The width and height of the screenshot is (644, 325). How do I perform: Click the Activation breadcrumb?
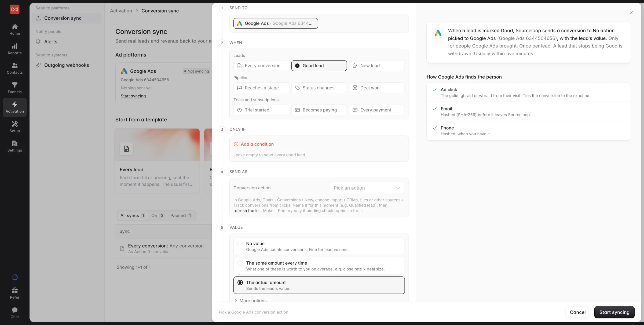pos(121,11)
